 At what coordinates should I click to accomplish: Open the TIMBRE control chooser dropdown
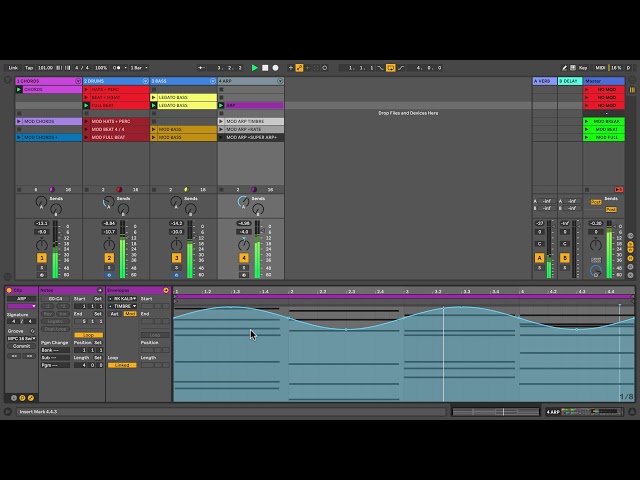pos(122,306)
